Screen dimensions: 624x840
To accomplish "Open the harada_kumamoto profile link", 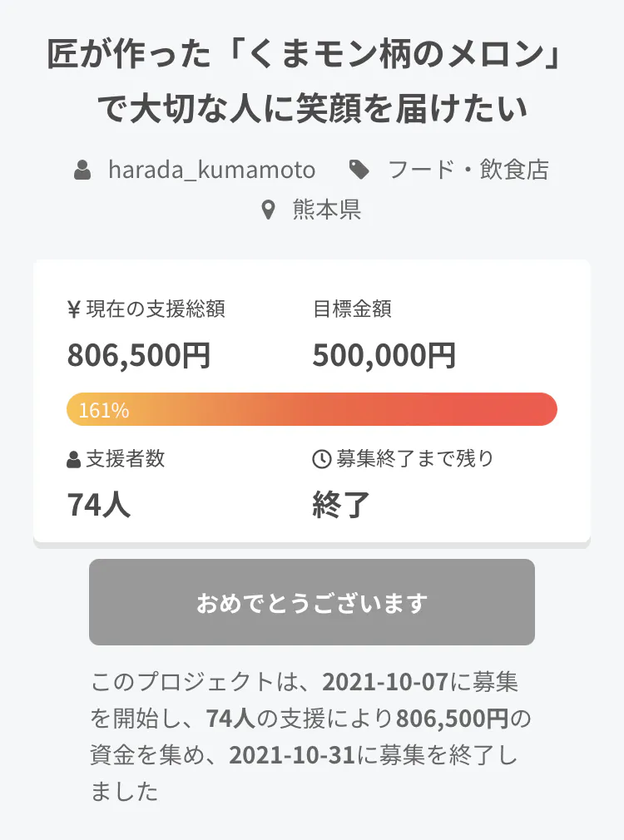I will click(211, 170).
